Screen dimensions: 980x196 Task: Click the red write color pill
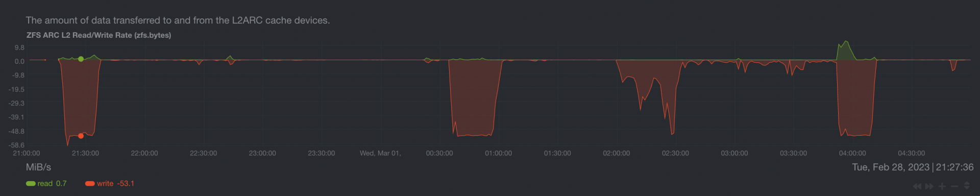(x=90, y=184)
